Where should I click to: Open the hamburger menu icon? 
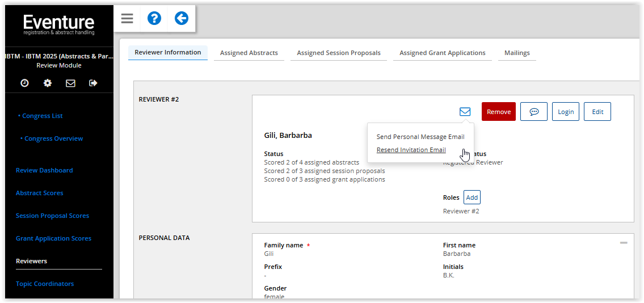[x=127, y=19]
